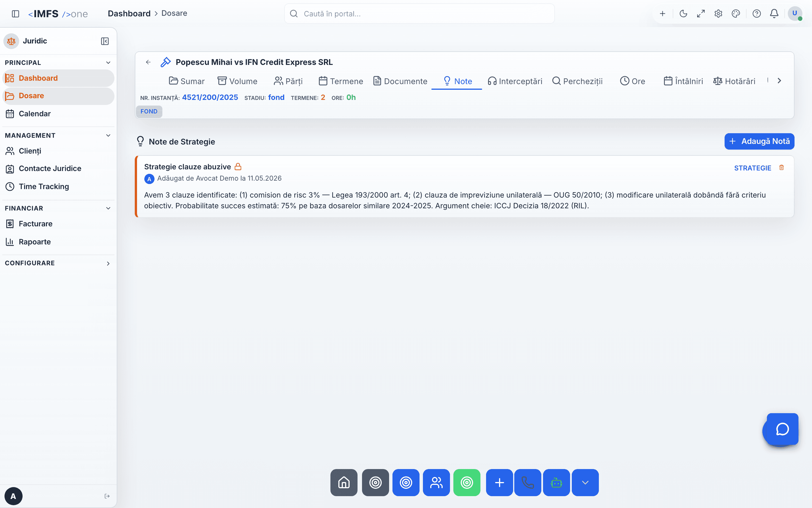The image size is (812, 508).
Task: Click the A avatar at sidebar bottom
Action: click(x=14, y=496)
